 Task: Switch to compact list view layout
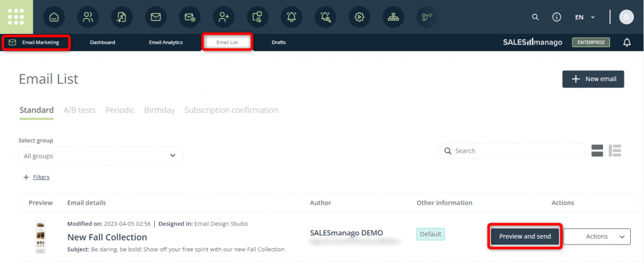(615, 151)
